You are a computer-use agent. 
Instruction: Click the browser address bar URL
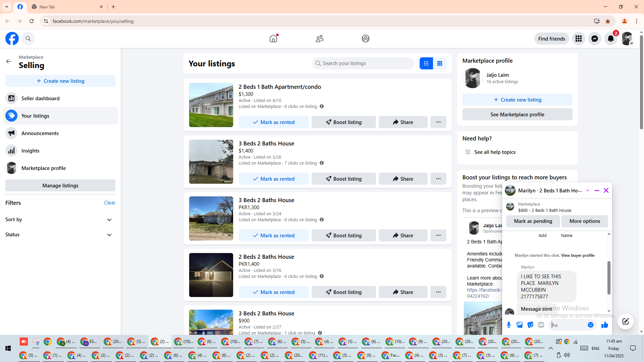[x=93, y=21]
